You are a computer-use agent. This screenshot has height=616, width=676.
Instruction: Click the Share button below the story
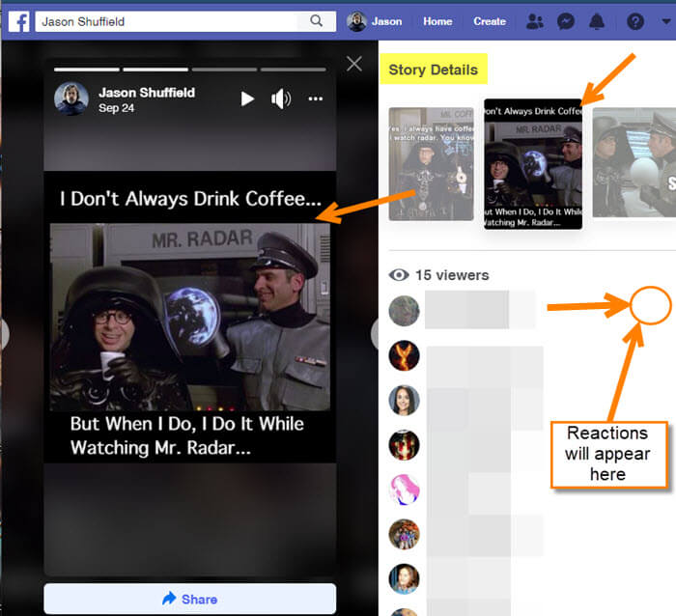click(x=189, y=599)
